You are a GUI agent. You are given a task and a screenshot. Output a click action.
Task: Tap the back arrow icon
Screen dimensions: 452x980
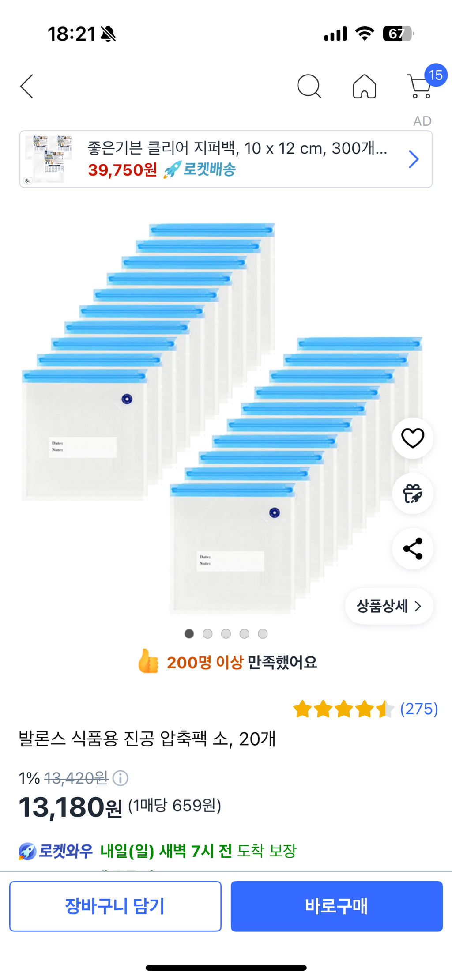27,86
